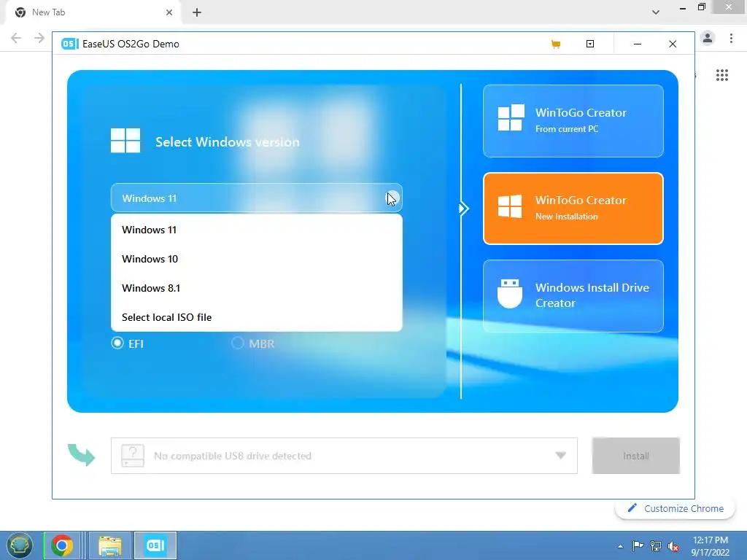Choose Windows 10 from the dropdown list

pyautogui.click(x=256, y=259)
